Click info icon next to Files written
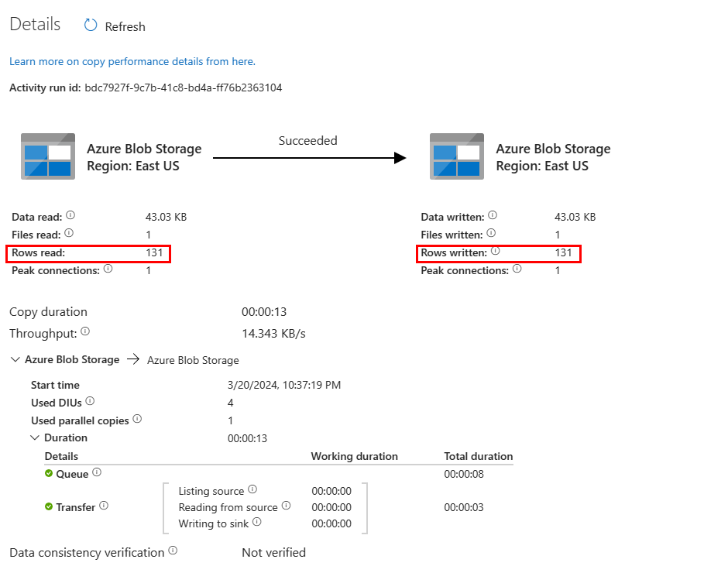The width and height of the screenshot is (728, 573). (x=491, y=232)
